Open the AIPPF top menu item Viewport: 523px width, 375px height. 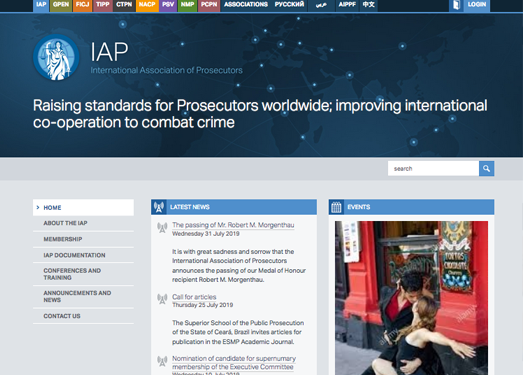[347, 5]
